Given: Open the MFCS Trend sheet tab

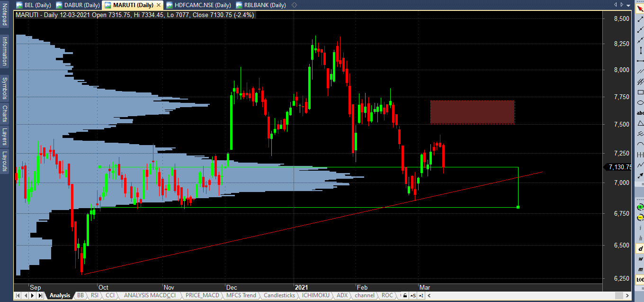Looking at the screenshot, I should [x=241, y=295].
